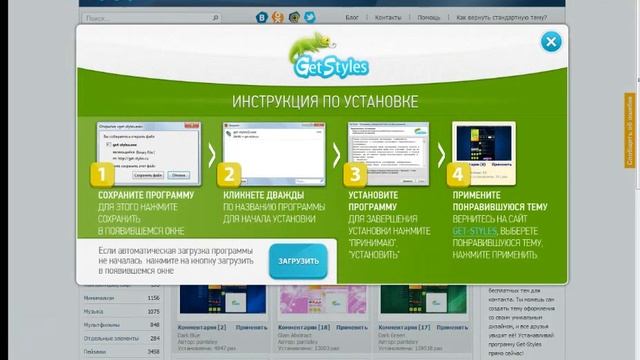
Task: Open Комментарии [17] for Dark Green
Action: coord(404,327)
